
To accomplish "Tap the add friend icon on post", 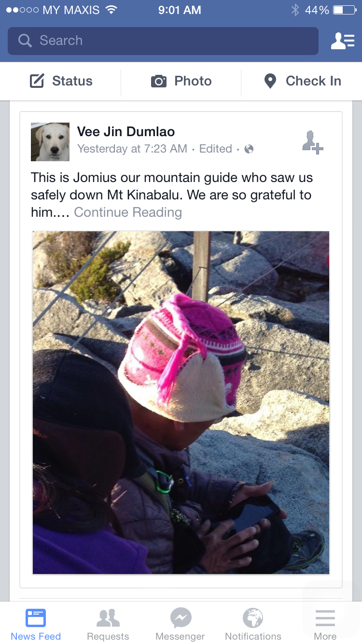I will [313, 142].
